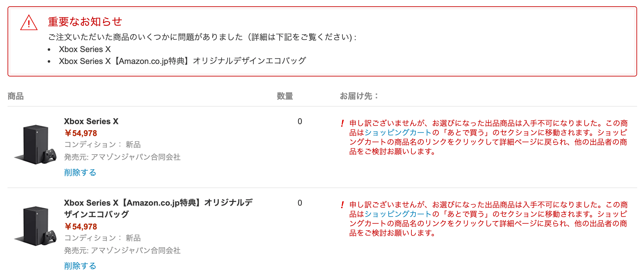Click the first Xbox Series X bullet in the alert

(x=85, y=49)
